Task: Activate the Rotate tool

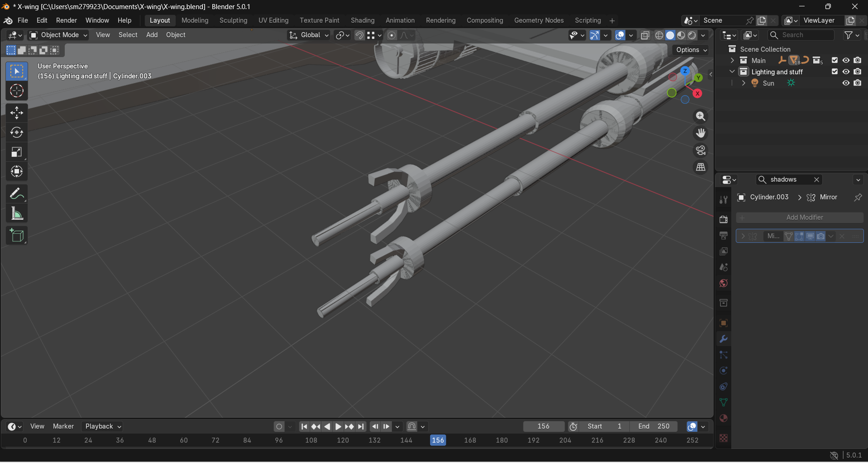Action: (x=17, y=132)
